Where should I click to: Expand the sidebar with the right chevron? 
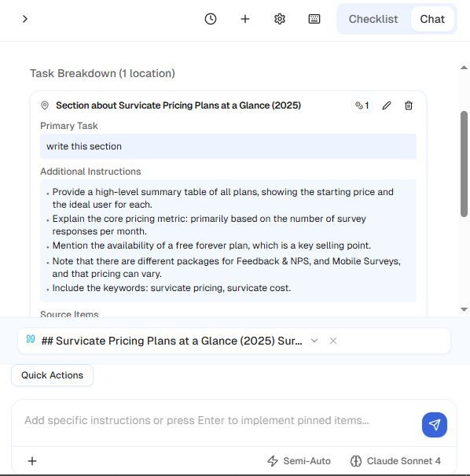point(25,19)
